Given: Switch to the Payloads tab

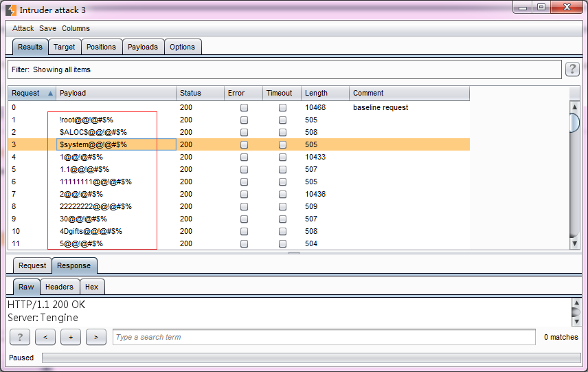Looking at the screenshot, I should click(143, 47).
